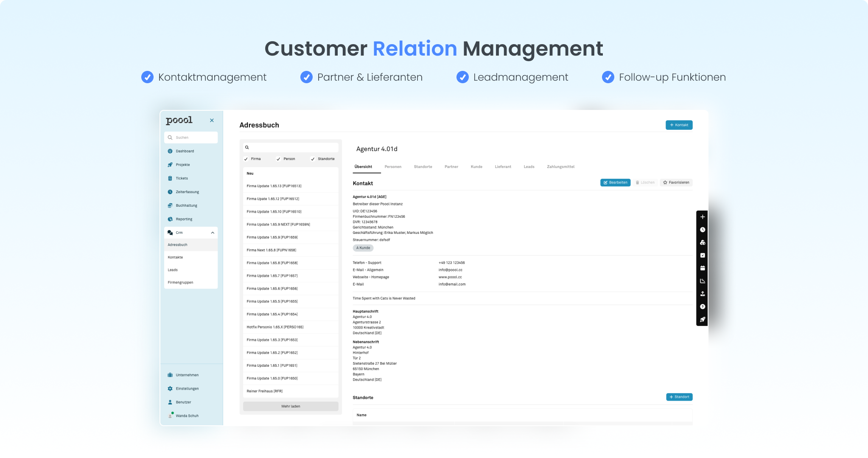This screenshot has width=868, height=458.
Task: Open Tickets via its sidebar icon
Action: tap(170, 178)
